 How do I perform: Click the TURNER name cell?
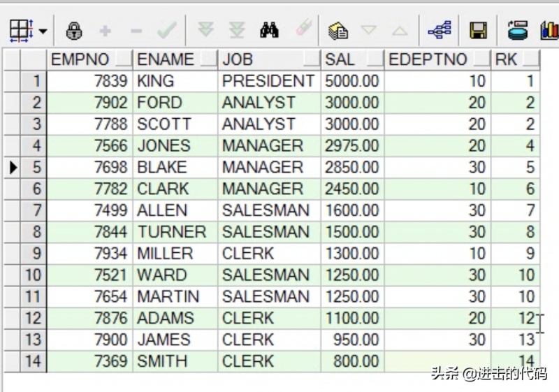(x=175, y=232)
